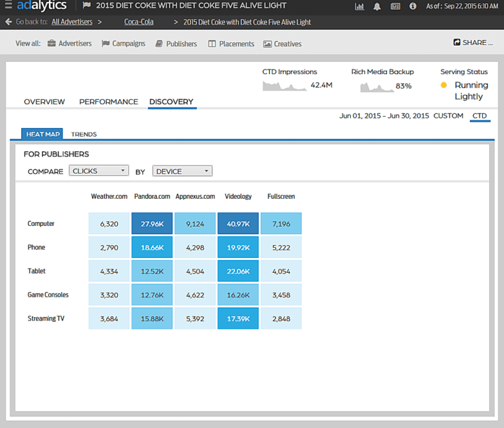Open the DEVICE grouping dropdown

(x=183, y=171)
